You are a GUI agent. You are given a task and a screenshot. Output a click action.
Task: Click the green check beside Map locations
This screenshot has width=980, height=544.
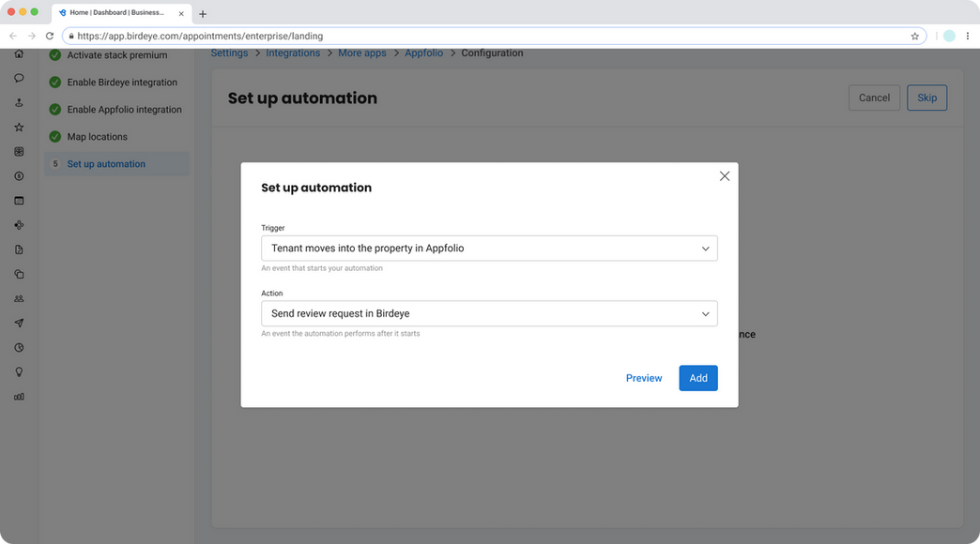click(55, 137)
